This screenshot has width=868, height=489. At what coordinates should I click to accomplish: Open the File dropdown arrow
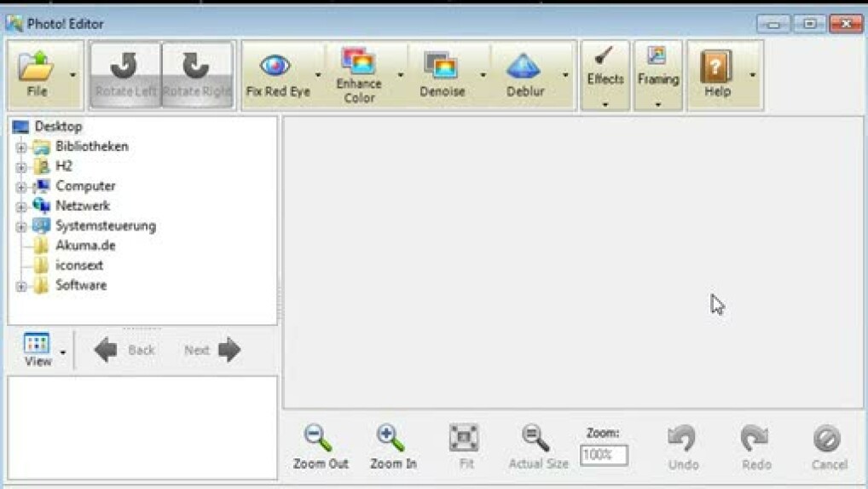coord(72,75)
